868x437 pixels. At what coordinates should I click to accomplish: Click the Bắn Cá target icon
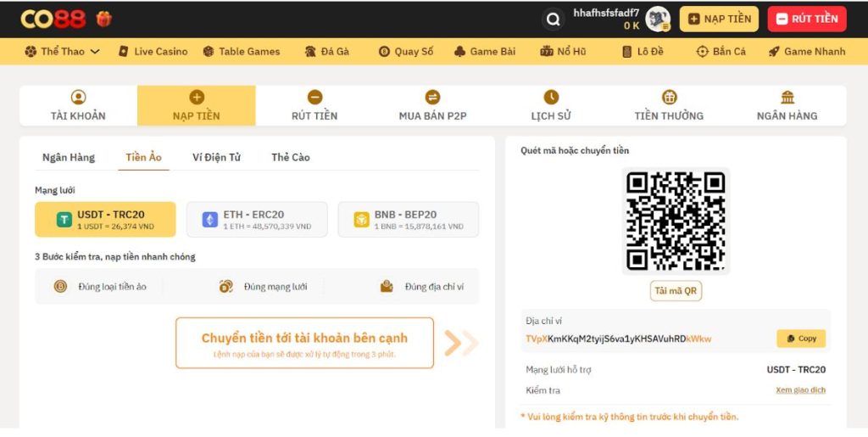pos(702,52)
